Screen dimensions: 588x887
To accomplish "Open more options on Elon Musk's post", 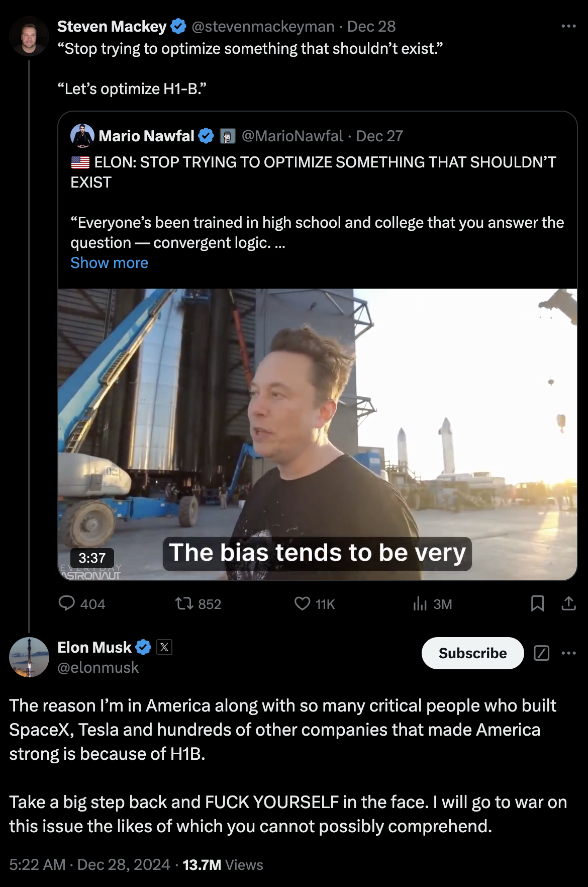I will click(x=568, y=653).
